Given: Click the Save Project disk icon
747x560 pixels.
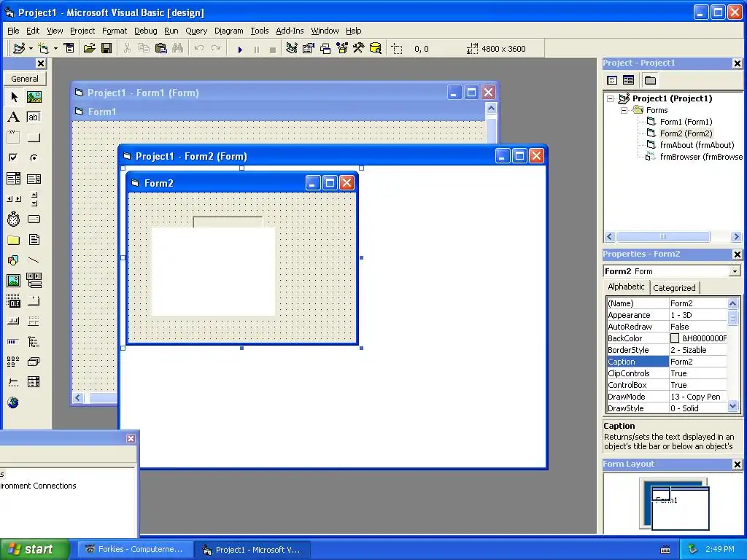Looking at the screenshot, I should (107, 49).
